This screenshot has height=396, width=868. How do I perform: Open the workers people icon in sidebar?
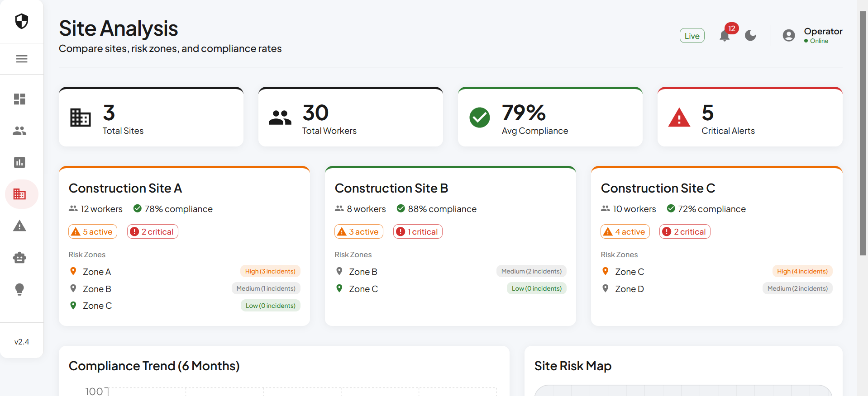click(19, 131)
